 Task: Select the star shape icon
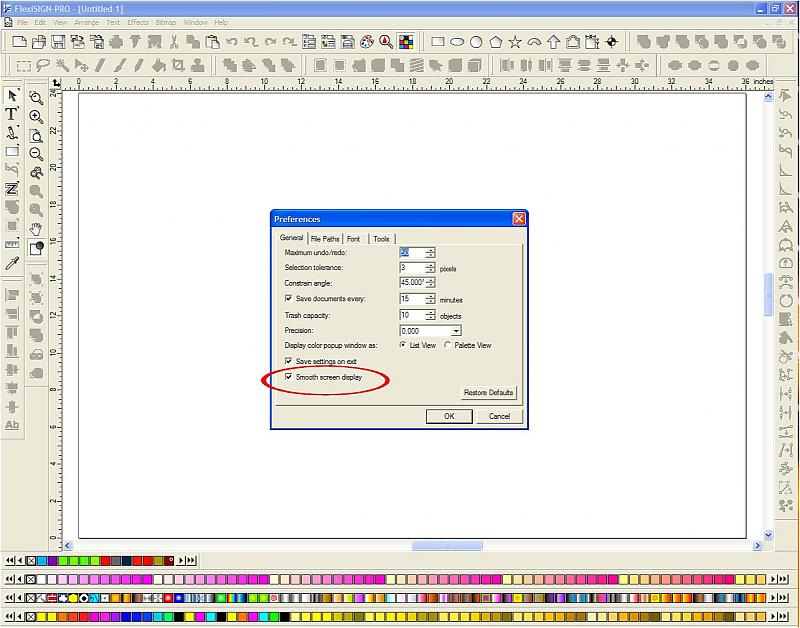click(x=515, y=42)
